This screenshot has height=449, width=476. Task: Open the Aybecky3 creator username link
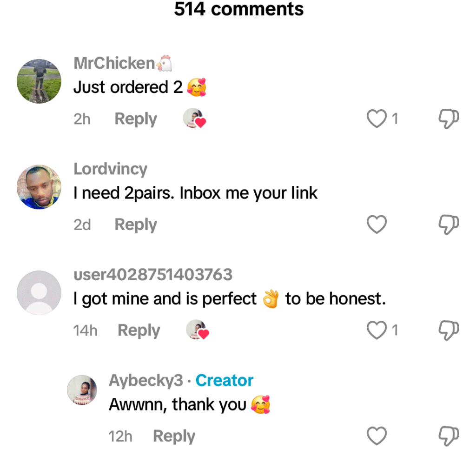point(146,380)
